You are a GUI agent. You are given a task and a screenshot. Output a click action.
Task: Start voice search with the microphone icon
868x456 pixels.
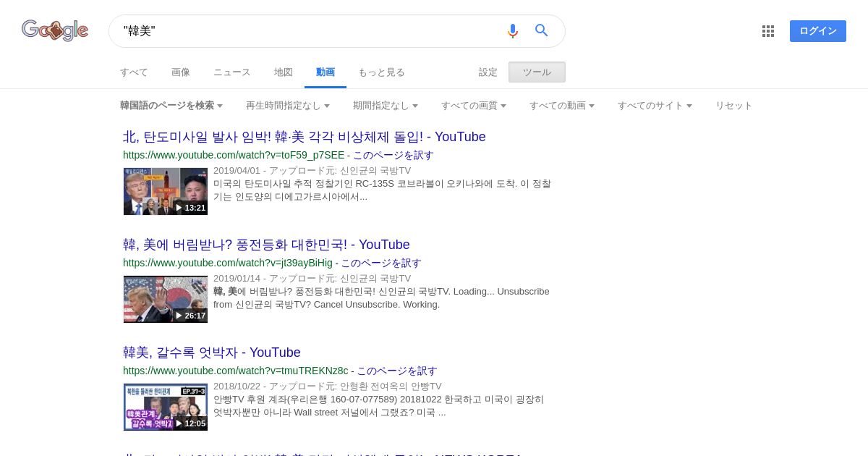pyautogui.click(x=513, y=30)
